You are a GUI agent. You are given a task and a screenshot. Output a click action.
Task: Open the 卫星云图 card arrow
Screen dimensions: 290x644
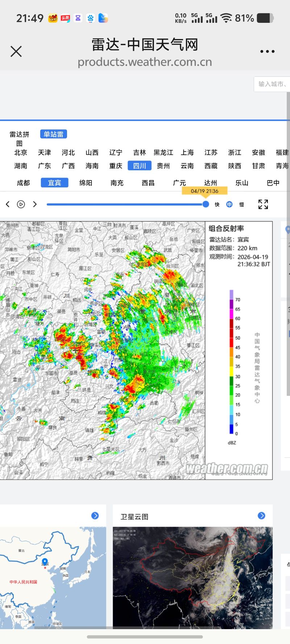[261, 516]
